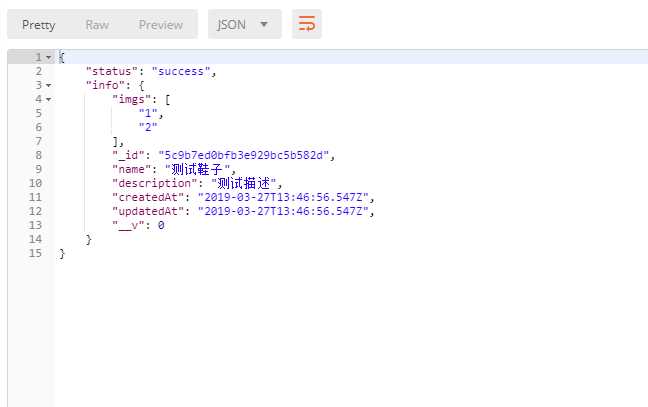Collapse the "info" object fold arrow on line 3
The height and width of the screenshot is (407, 648).
(49, 86)
